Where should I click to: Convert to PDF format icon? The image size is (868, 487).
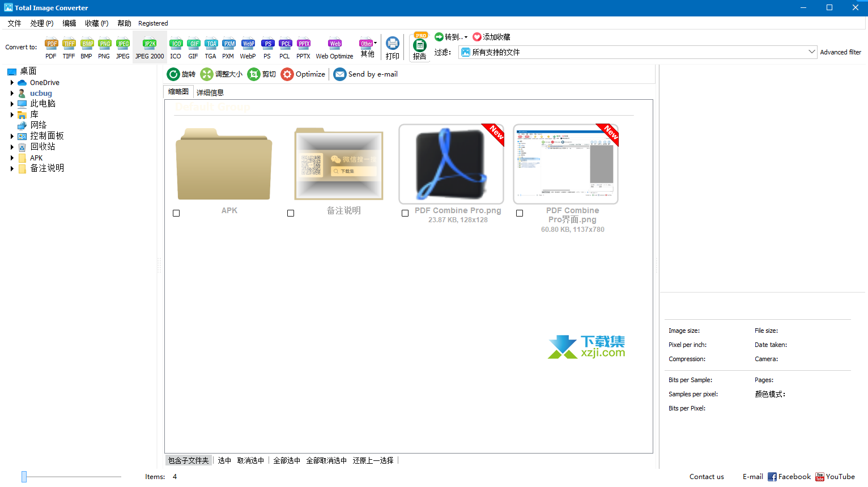(52, 49)
